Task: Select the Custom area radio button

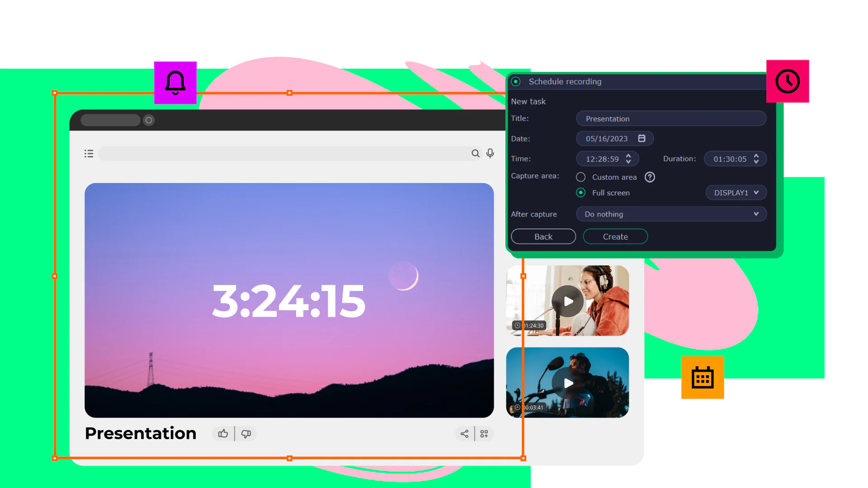Action: tap(580, 177)
